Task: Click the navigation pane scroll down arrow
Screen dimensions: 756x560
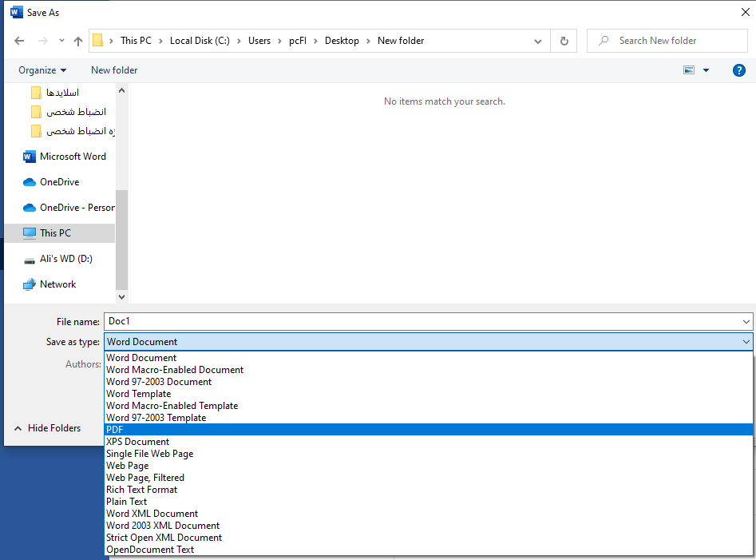Action: (122, 296)
